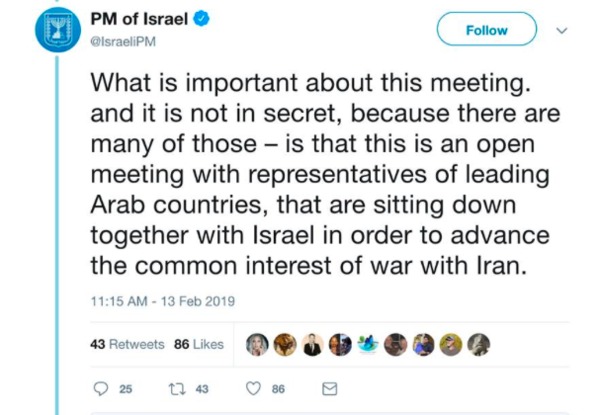Like the tweet with the heart icon
This screenshot has height=415, width=600.
coord(254,388)
